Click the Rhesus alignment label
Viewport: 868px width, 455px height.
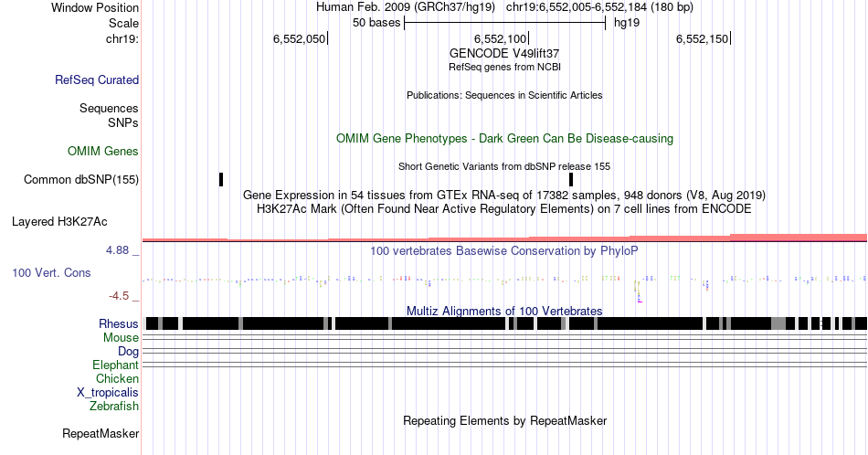point(119,323)
